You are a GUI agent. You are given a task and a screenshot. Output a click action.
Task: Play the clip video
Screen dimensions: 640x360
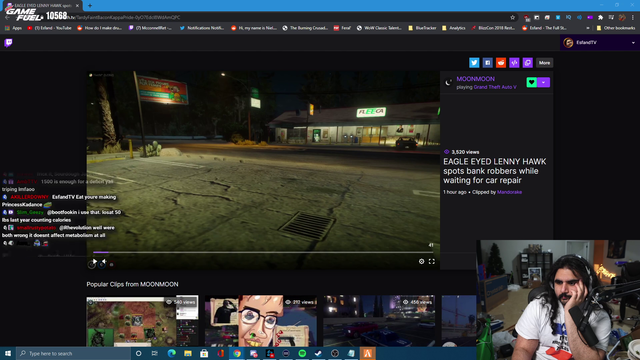(x=94, y=262)
